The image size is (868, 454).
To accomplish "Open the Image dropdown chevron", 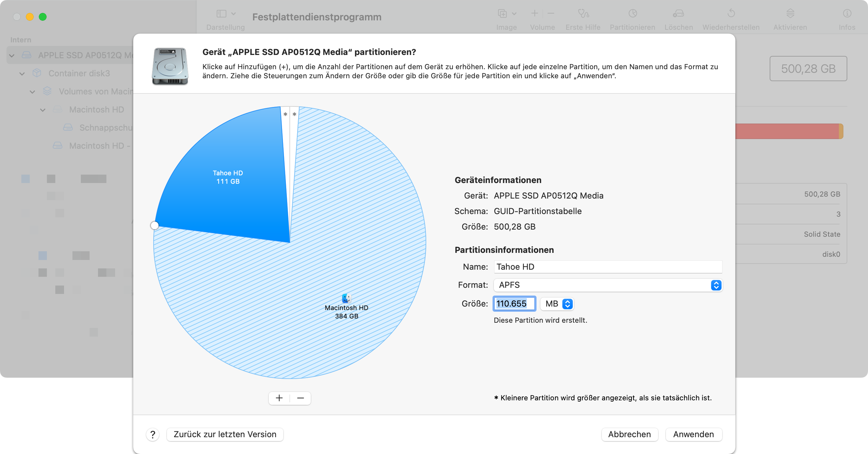I will (x=514, y=14).
